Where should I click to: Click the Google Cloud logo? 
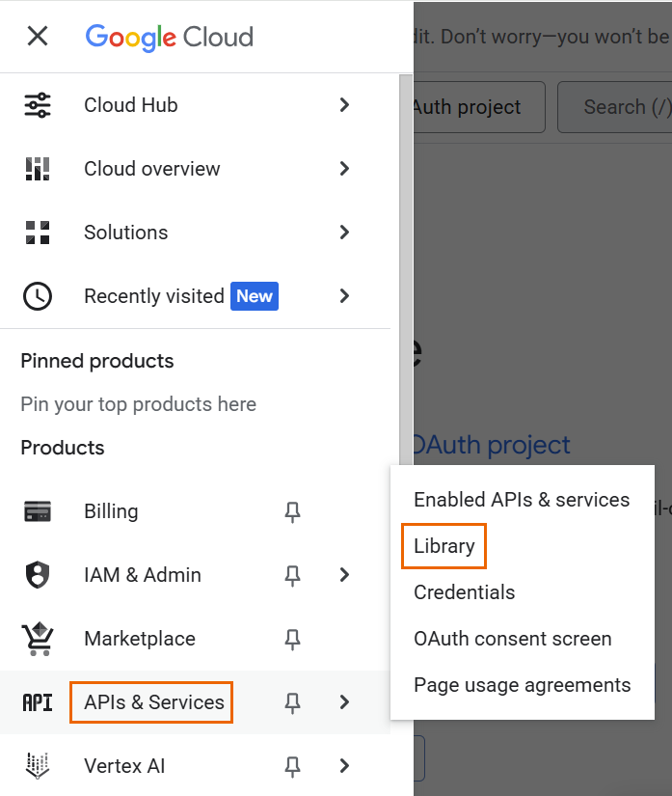pyautogui.click(x=169, y=37)
